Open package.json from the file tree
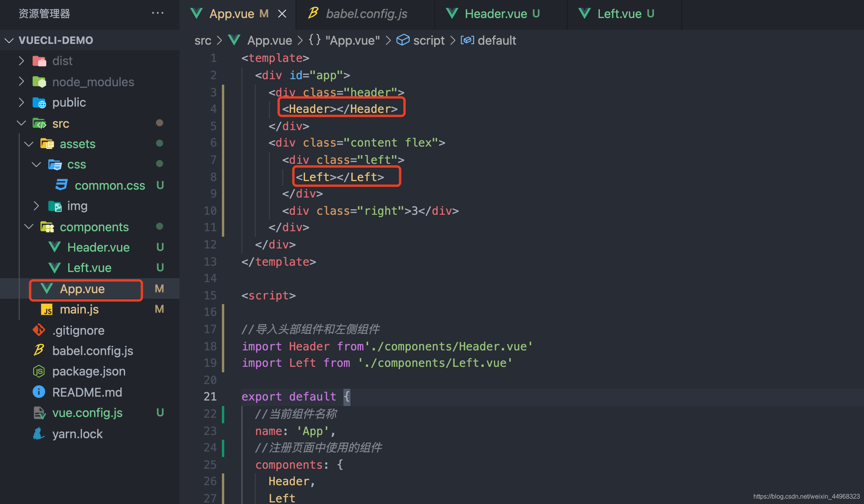Viewport: 864px width, 504px height. click(x=89, y=371)
